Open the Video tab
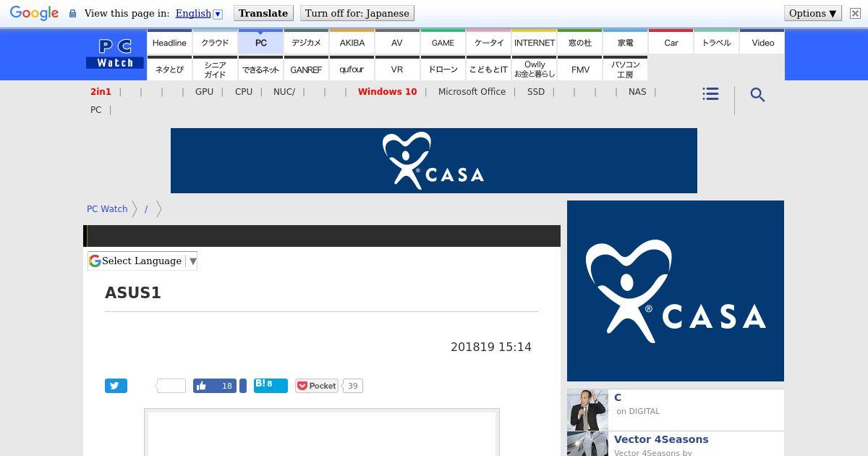This screenshot has height=456, width=868. pos(762,42)
